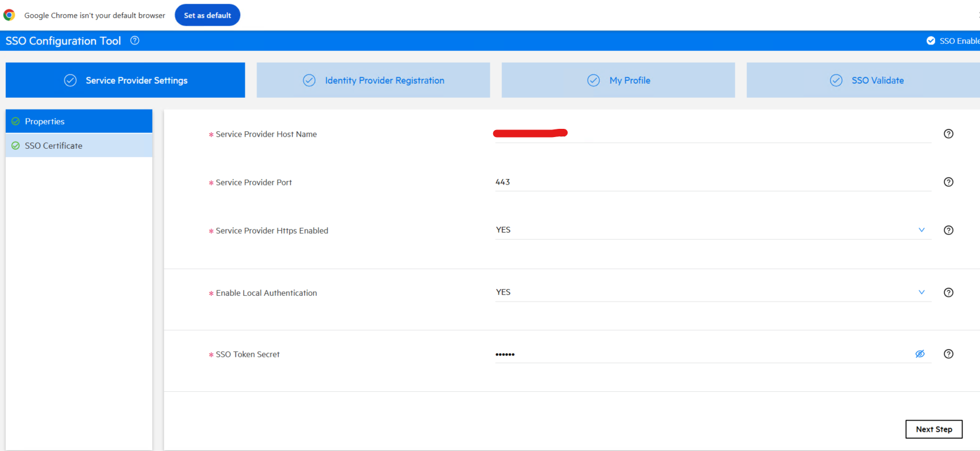Click the Next Step button
This screenshot has width=980, height=451.
tap(934, 429)
